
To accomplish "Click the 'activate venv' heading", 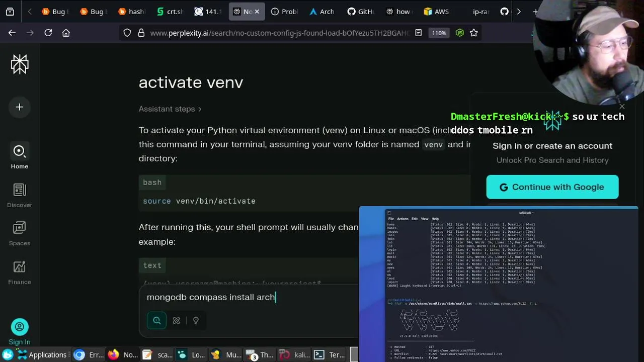I will 191,82.
